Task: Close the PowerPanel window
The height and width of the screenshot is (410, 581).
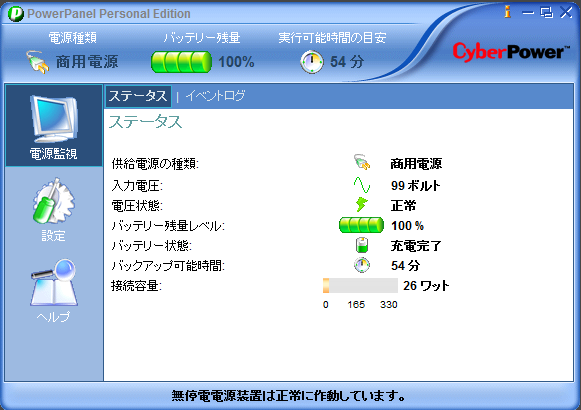Action: 567,12
